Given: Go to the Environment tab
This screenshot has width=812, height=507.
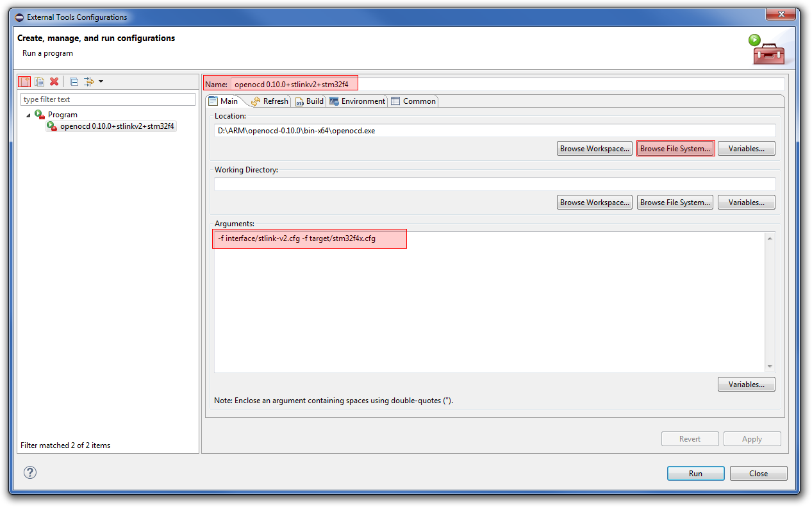Looking at the screenshot, I should [358, 101].
